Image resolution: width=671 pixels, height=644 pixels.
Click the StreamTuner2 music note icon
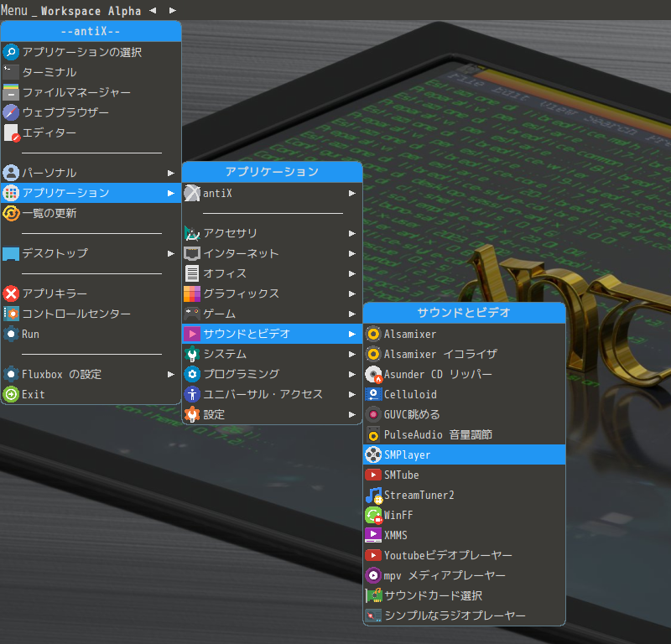pyautogui.click(x=373, y=495)
